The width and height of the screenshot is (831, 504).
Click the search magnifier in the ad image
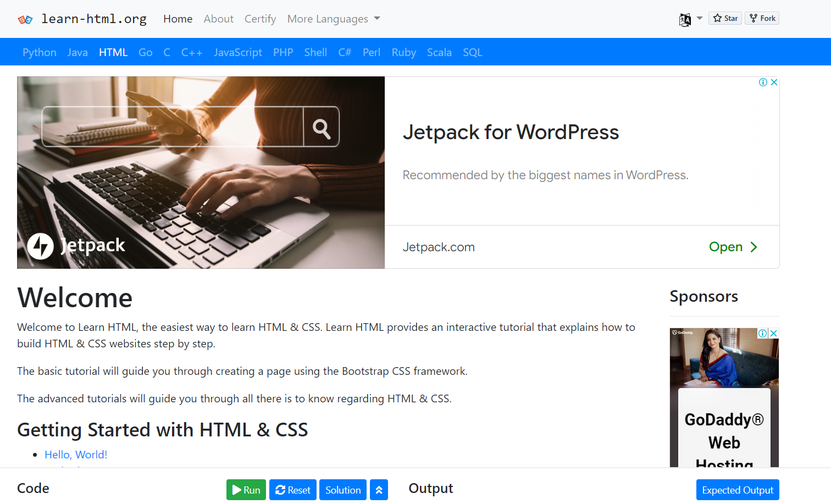pos(322,128)
